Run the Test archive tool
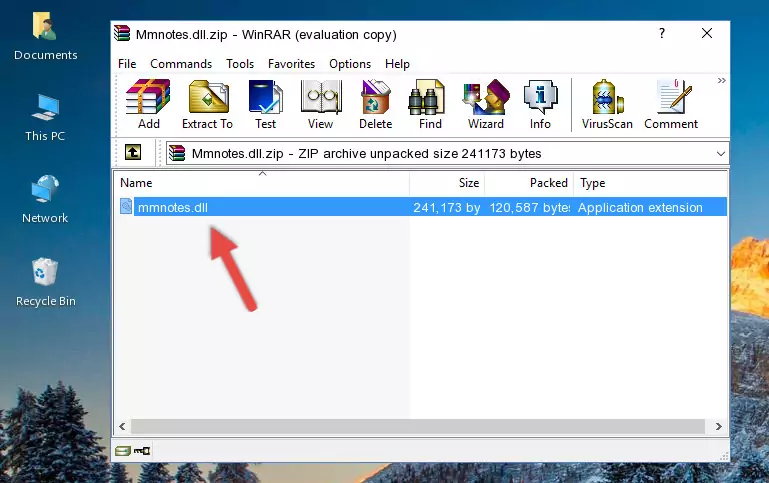The image size is (769, 483). point(265,104)
